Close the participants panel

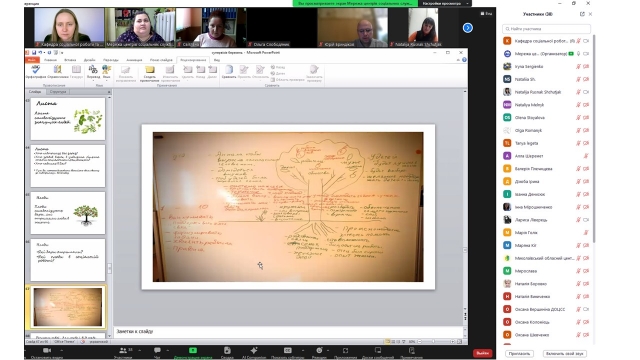tap(590, 14)
